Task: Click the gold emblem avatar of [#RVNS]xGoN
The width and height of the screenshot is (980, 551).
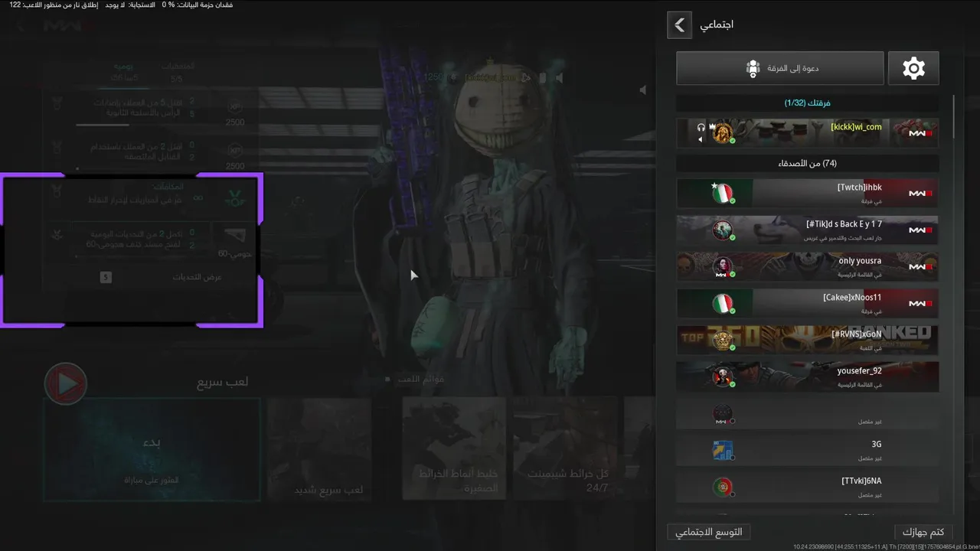Action: [723, 341]
